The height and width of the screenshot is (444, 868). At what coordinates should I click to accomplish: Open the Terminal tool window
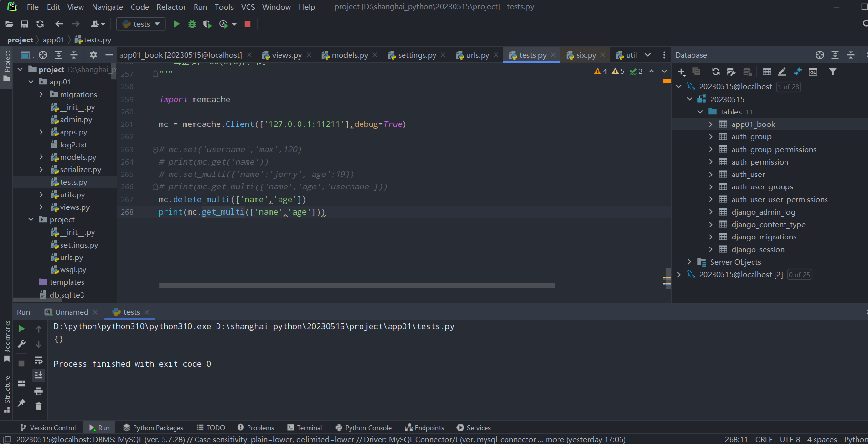[x=304, y=428]
